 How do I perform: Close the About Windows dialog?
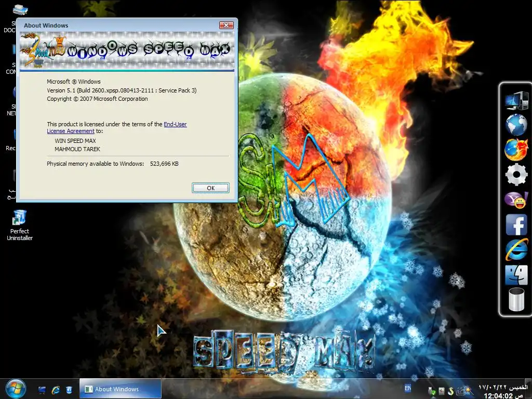coord(227,25)
